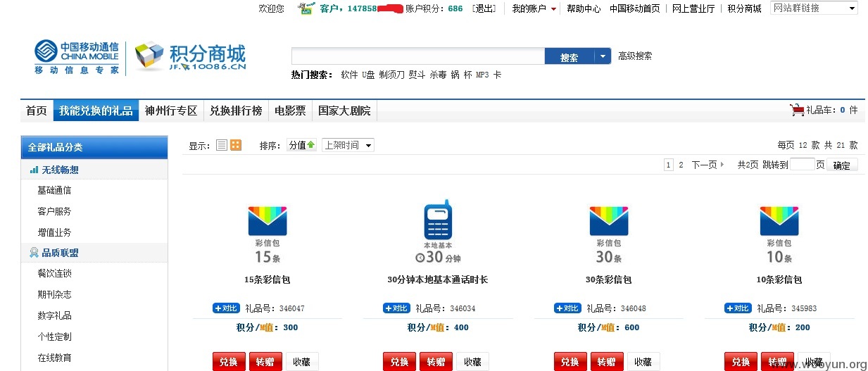Image resolution: width=868 pixels, height=371 pixels.
Task: Search hot keyword 剃须刀
Action: 391,75
